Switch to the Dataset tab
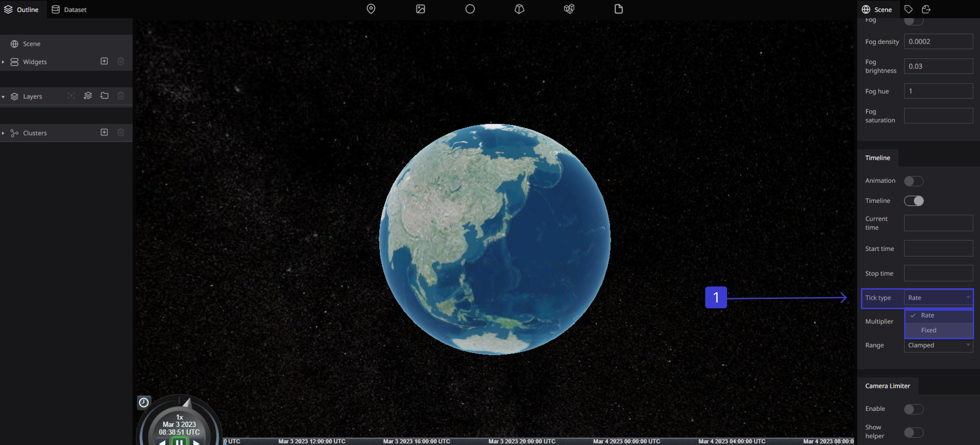The height and width of the screenshot is (445, 980). coord(69,10)
